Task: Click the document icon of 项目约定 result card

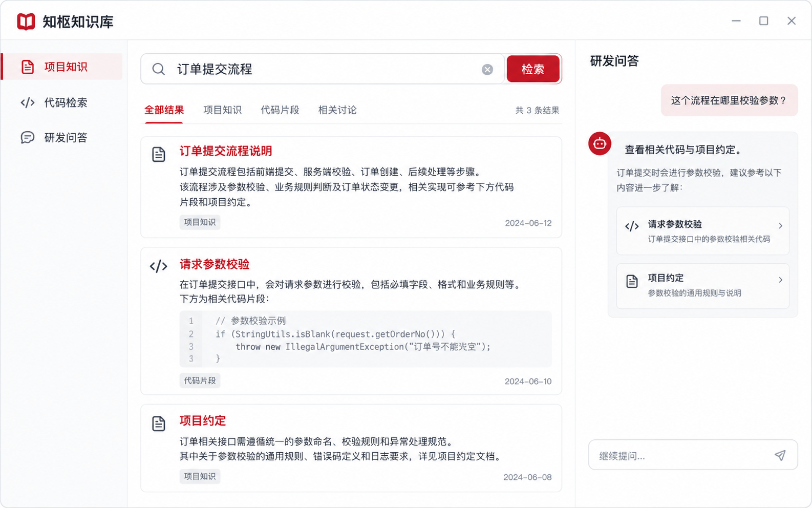Action: coord(159,424)
